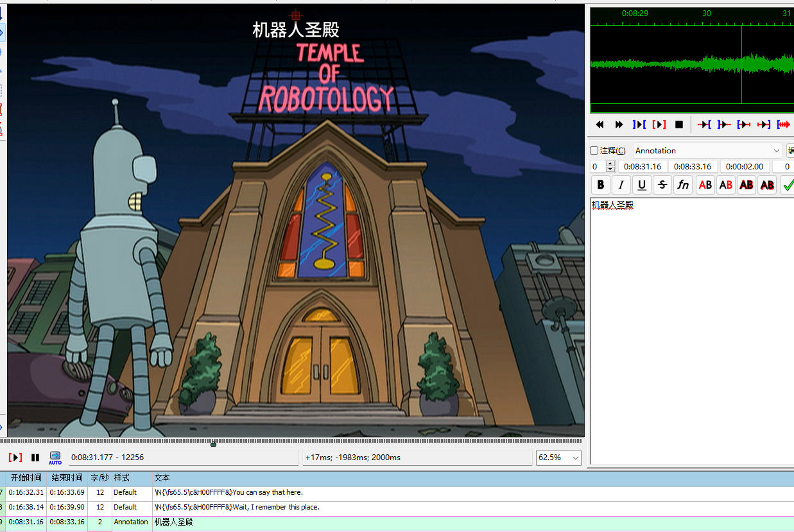
Task: Open the font name (fn) chooser
Action: pos(684,185)
